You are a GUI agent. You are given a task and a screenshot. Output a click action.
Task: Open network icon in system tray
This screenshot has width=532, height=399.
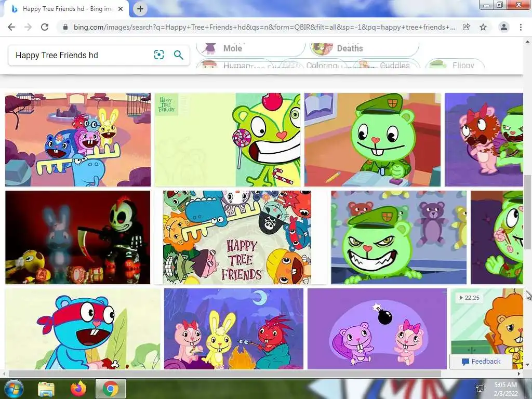(x=480, y=389)
